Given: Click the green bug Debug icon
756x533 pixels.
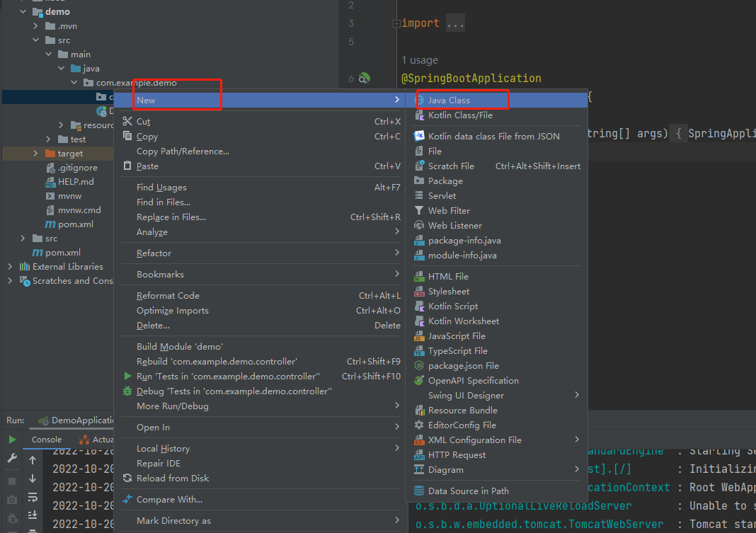Looking at the screenshot, I should [127, 391].
